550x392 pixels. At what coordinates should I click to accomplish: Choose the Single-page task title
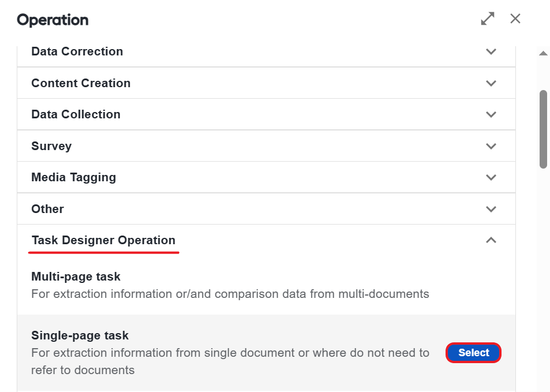pyautogui.click(x=80, y=335)
